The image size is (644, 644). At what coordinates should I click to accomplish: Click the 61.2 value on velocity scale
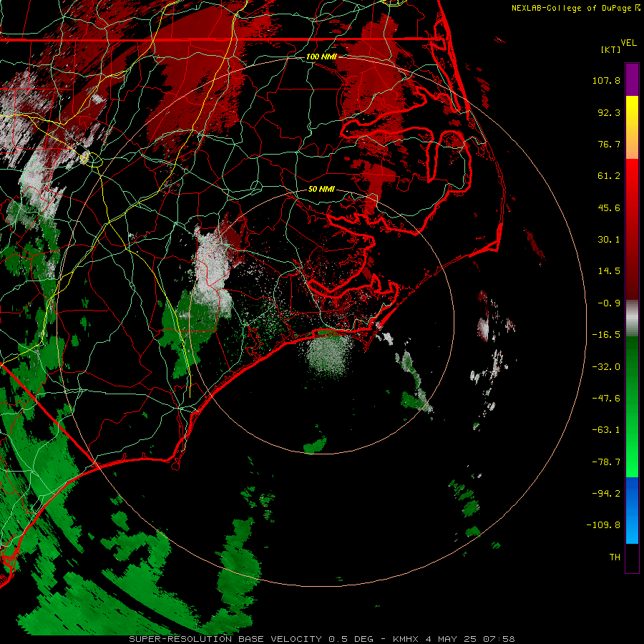pyautogui.click(x=609, y=176)
